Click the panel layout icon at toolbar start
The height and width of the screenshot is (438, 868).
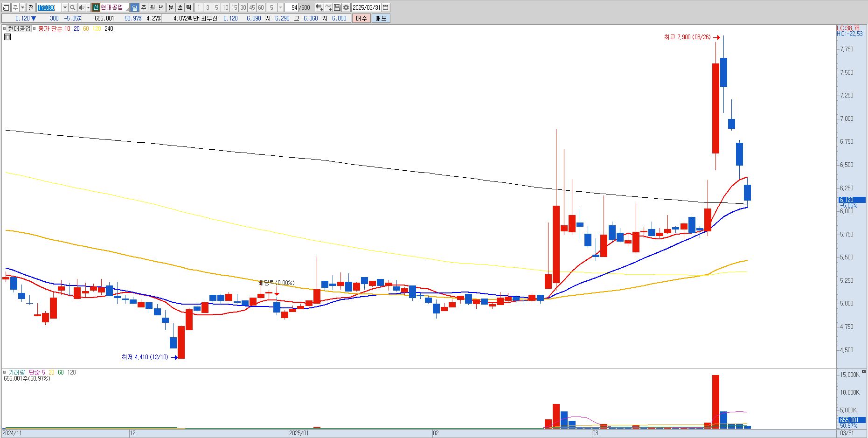click(x=6, y=7)
